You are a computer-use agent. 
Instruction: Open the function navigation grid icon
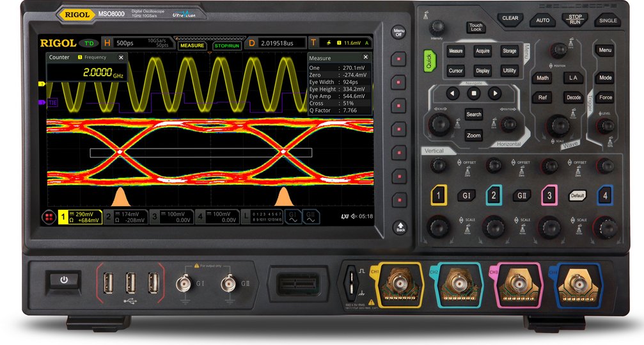pos(49,217)
